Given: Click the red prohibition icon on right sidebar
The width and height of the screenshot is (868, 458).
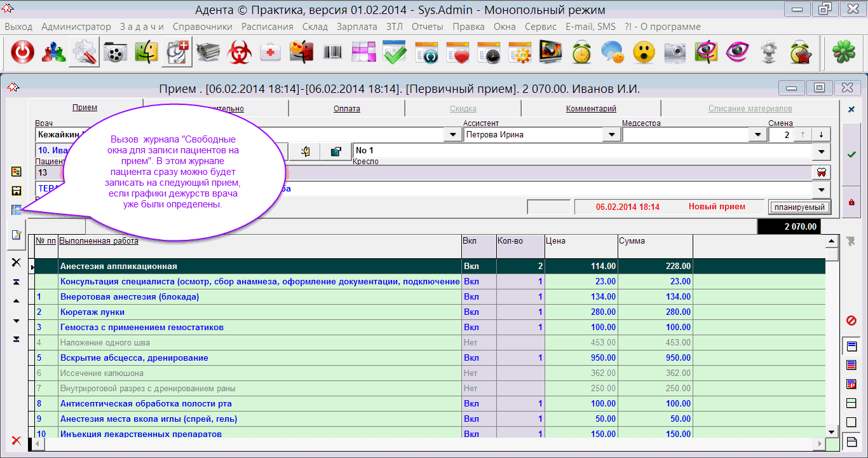Looking at the screenshot, I should click(x=851, y=320).
